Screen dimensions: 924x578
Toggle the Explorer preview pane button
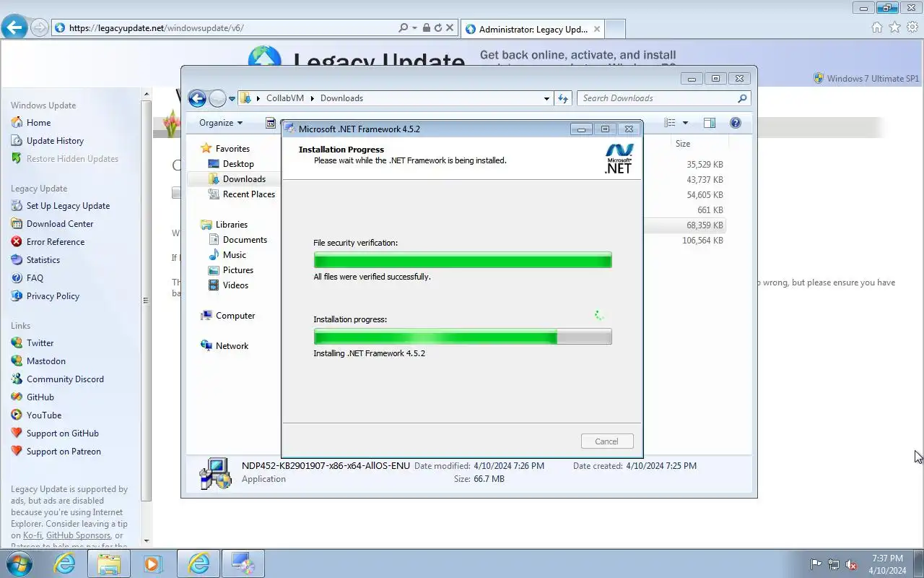pos(710,123)
